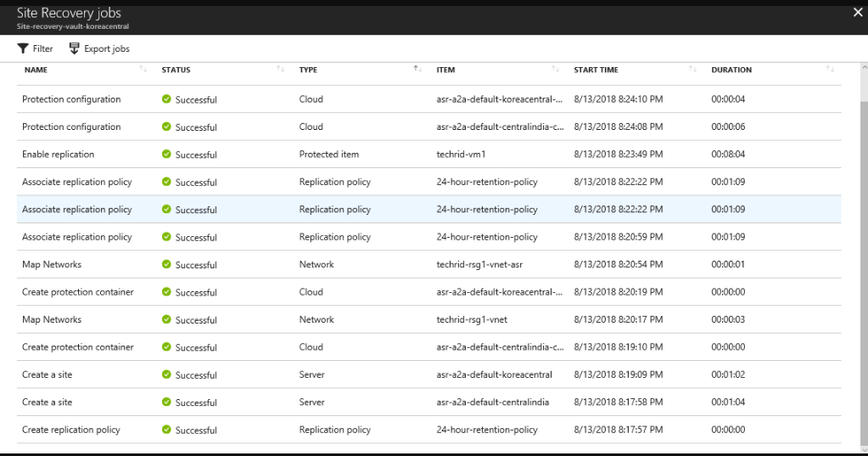The height and width of the screenshot is (456, 868).
Task: Open the Enable replication job row
Action: (x=429, y=154)
